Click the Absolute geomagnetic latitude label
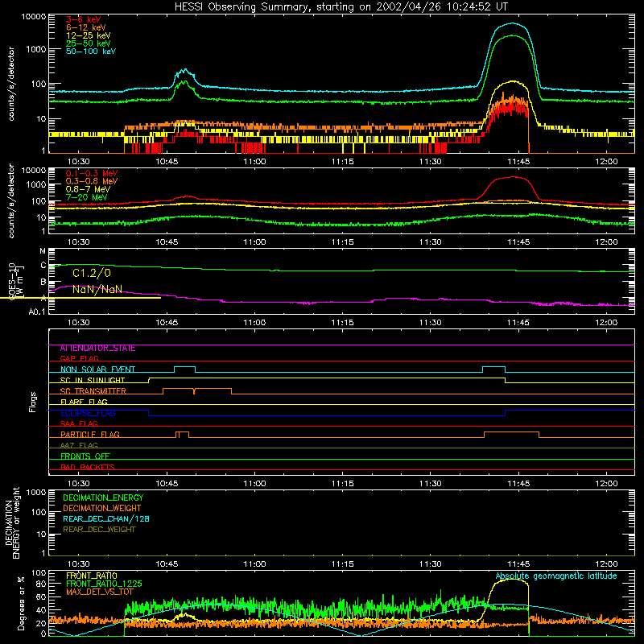Image resolution: width=644 pixels, height=644 pixels. 556,576
